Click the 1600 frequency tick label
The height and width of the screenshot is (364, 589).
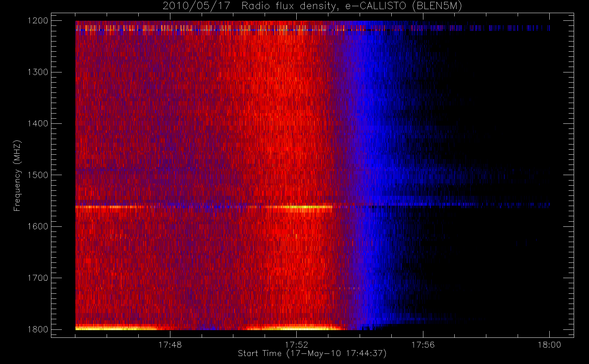[38, 226]
